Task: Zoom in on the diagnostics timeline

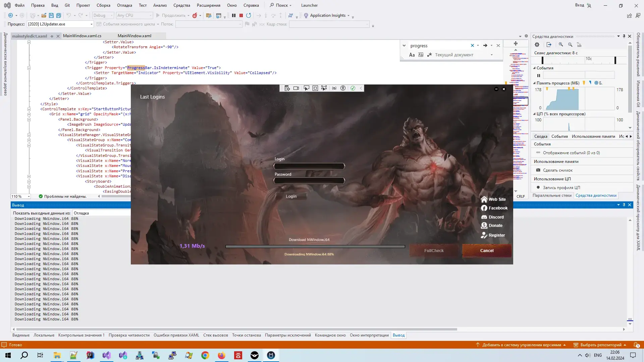Action: 561,45
